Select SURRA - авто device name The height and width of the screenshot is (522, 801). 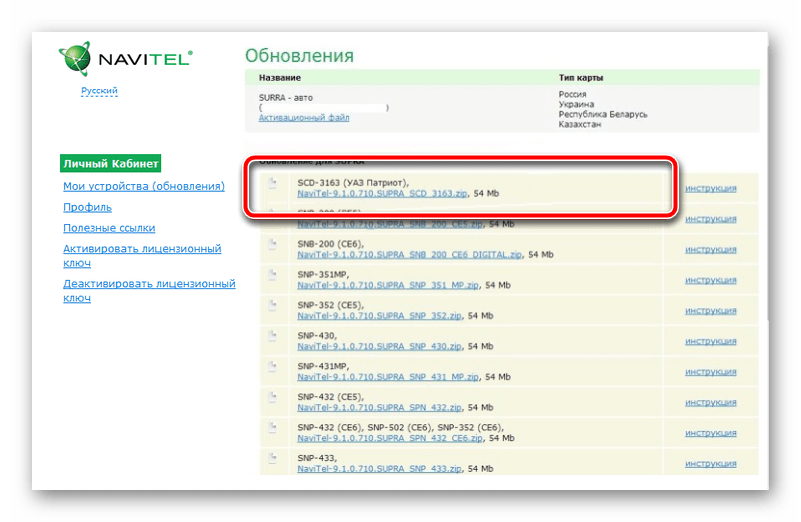(286, 98)
